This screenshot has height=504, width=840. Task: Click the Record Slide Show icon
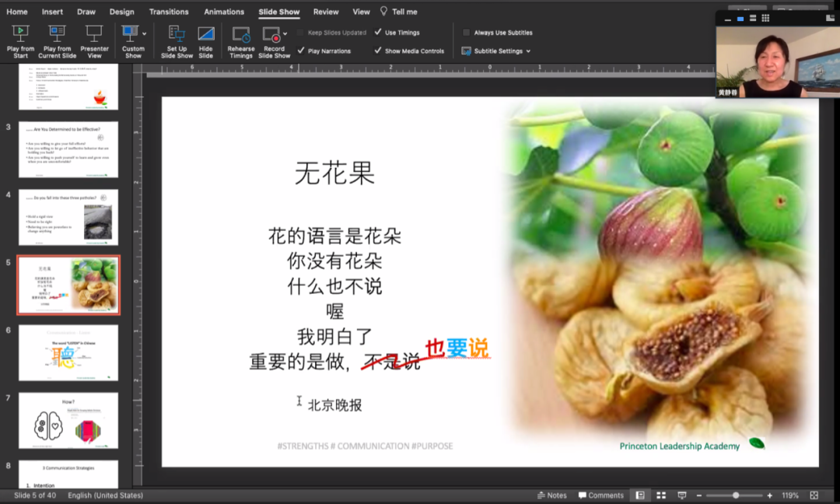point(271,35)
